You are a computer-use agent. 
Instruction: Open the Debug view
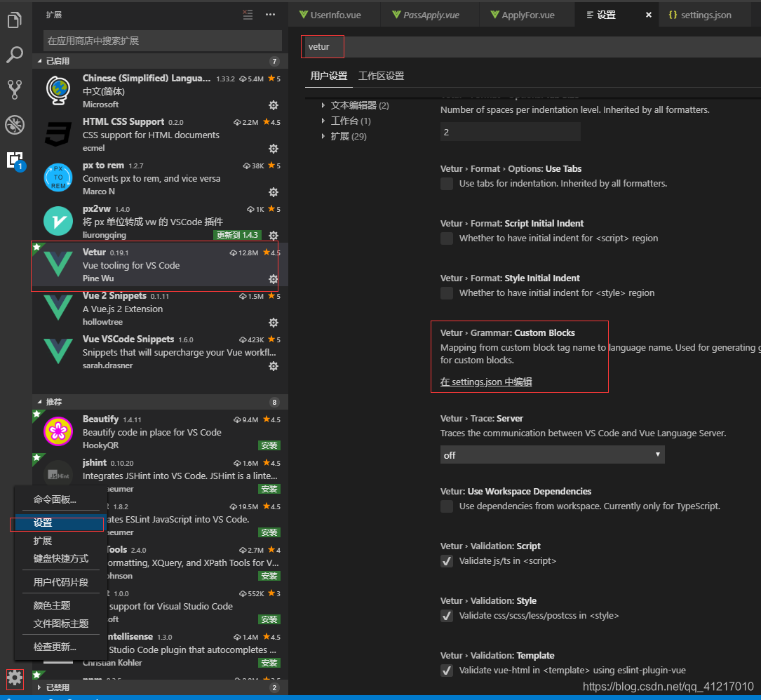coord(15,125)
